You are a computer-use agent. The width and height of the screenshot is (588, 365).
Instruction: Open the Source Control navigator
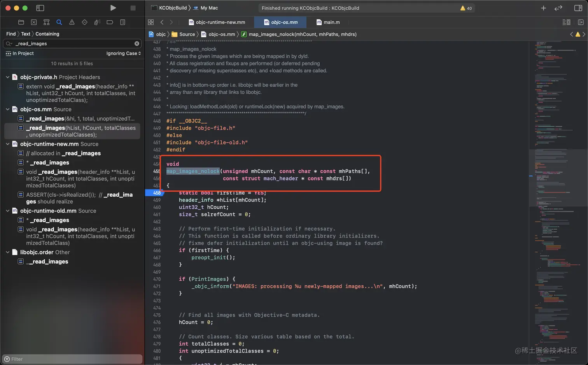coord(34,22)
